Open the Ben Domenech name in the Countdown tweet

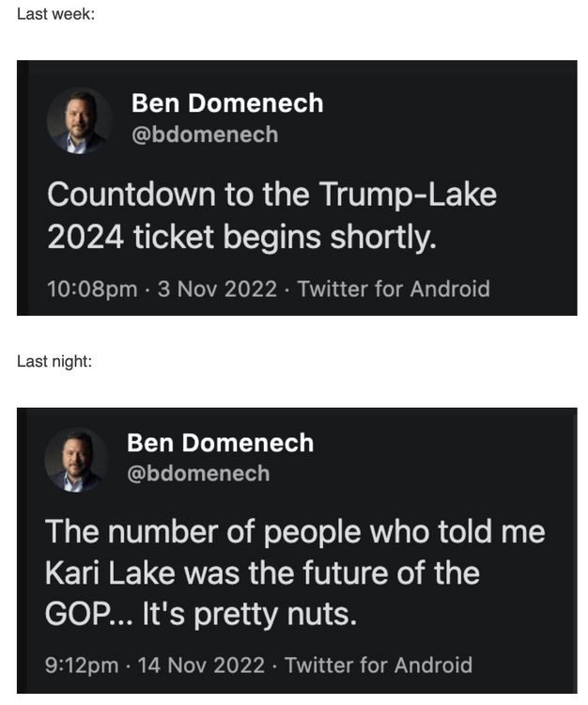(x=226, y=102)
